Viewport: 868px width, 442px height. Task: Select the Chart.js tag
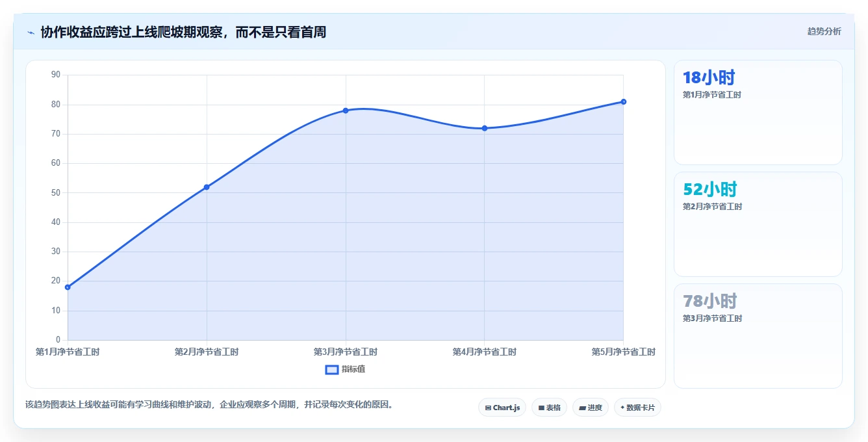pos(502,408)
